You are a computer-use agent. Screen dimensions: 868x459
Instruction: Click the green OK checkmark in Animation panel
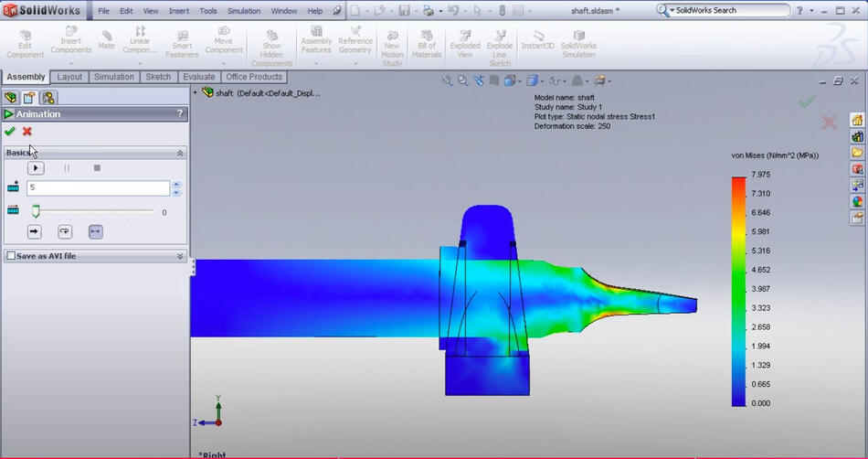[9, 132]
